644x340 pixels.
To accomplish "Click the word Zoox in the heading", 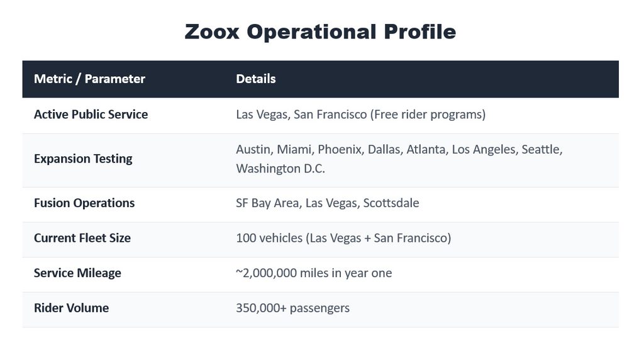I will click(212, 31).
